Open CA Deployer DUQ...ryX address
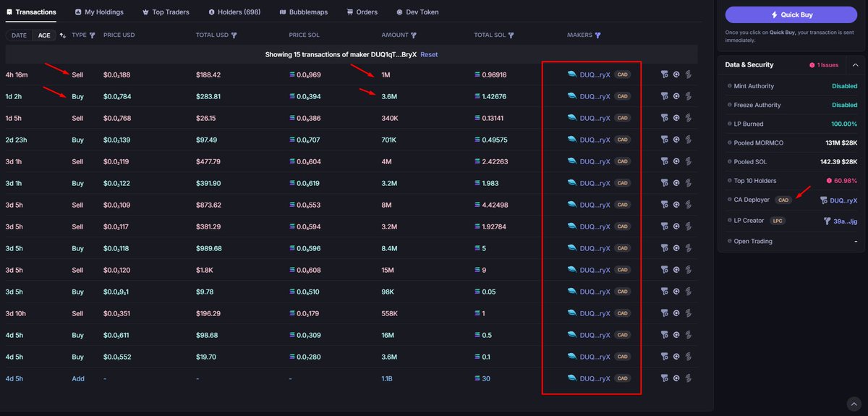 click(843, 200)
